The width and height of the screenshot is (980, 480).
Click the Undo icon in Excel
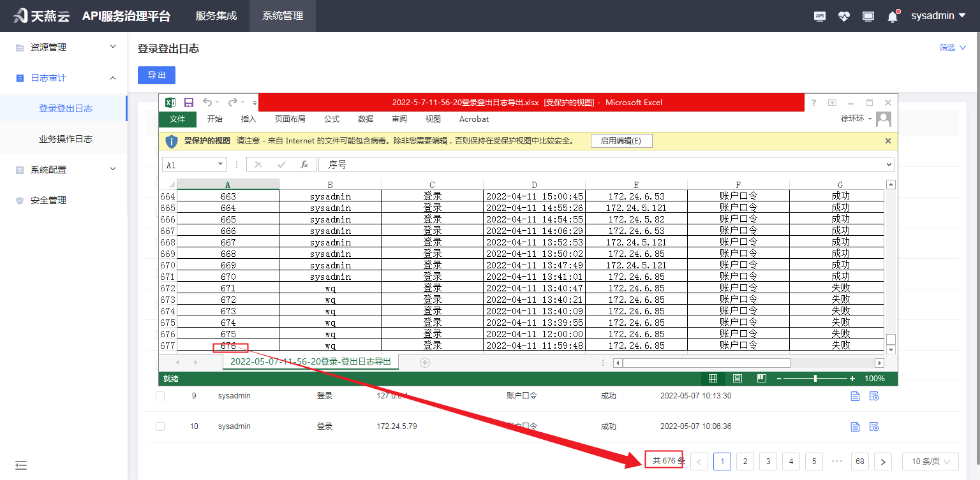click(208, 102)
